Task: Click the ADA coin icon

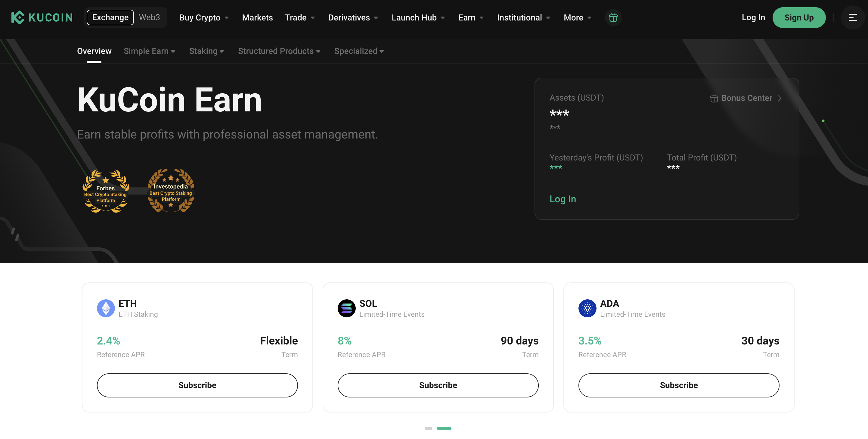Action: pos(587,308)
